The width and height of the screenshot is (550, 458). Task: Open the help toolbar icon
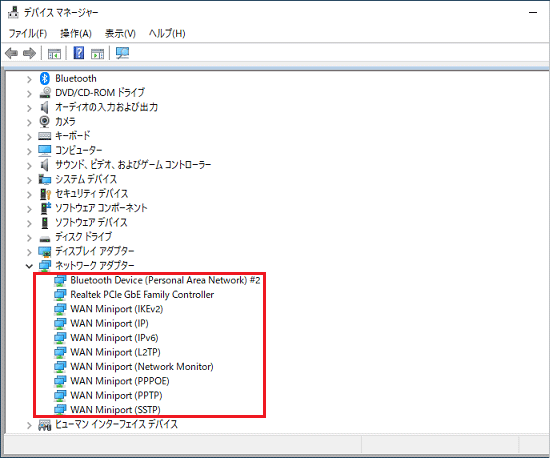pos(79,53)
